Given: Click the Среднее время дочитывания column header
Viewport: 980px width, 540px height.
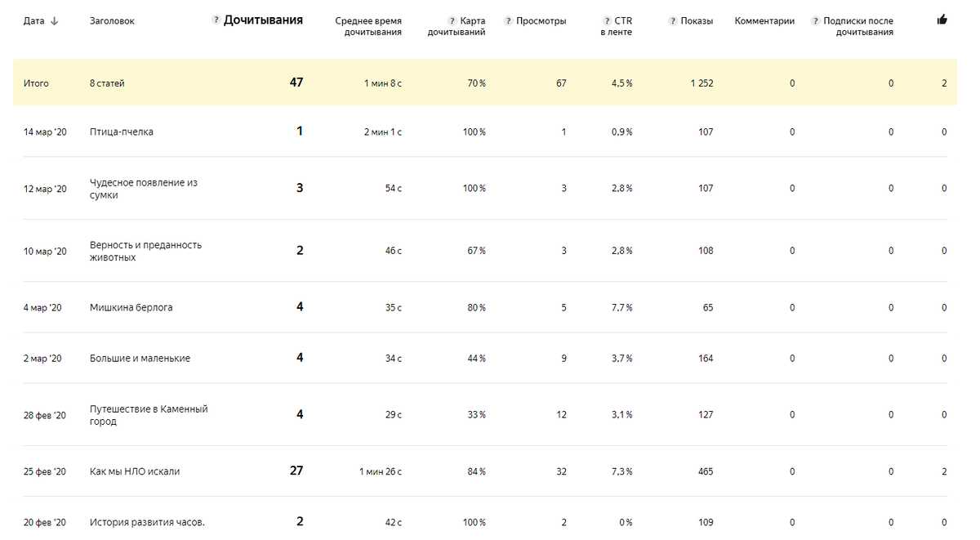Looking at the screenshot, I should coord(368,27).
